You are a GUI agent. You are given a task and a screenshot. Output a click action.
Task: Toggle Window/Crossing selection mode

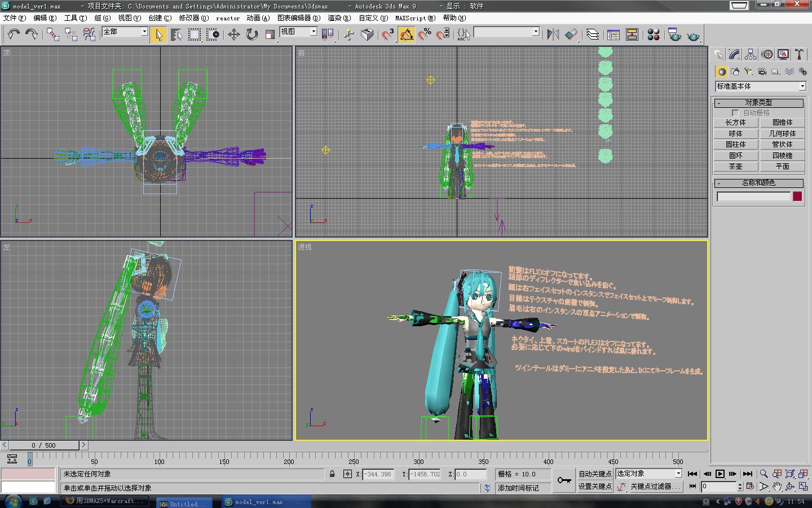tap(213, 34)
